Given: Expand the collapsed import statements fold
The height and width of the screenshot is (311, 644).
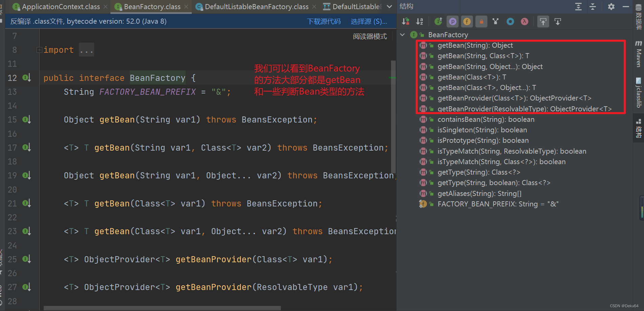Looking at the screenshot, I should pos(39,49).
